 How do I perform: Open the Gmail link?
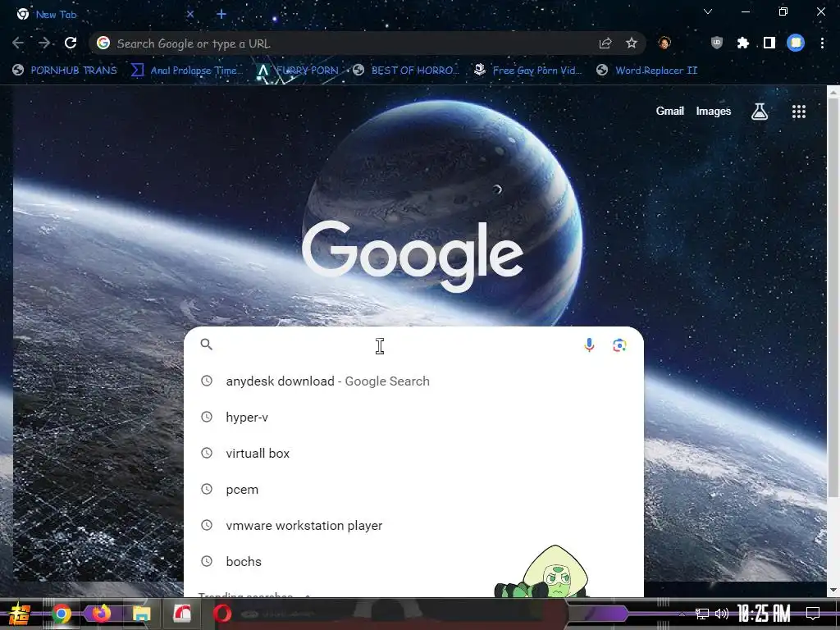click(669, 111)
